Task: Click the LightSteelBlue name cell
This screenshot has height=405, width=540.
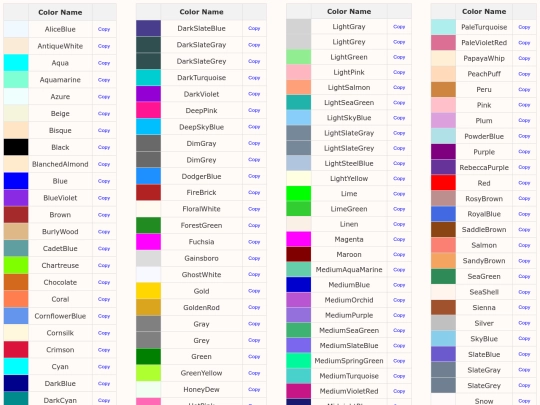Action: coord(349,163)
